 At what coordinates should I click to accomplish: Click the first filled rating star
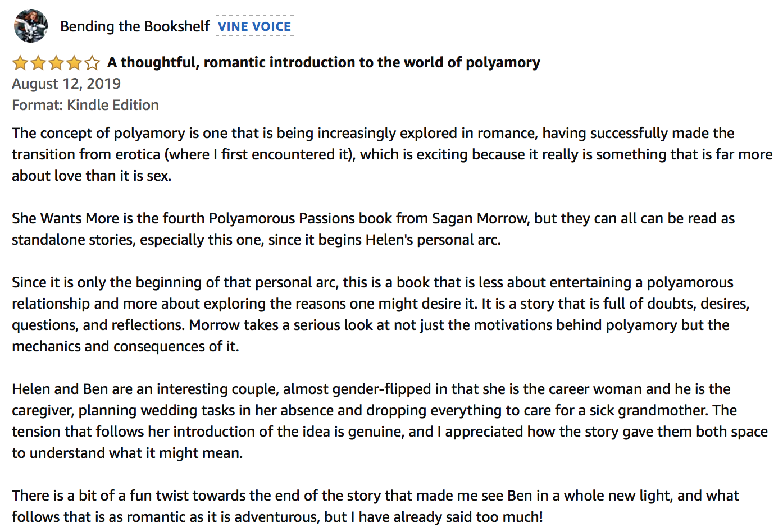point(20,62)
